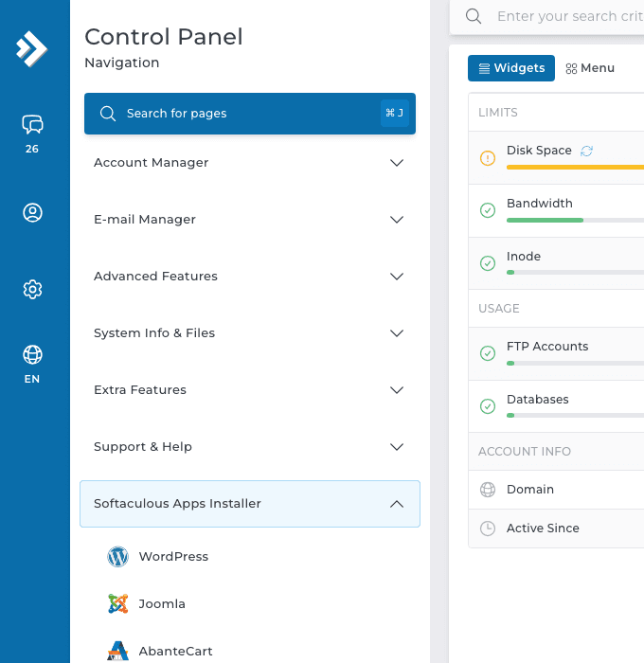Refresh Disk Space usage icon

point(586,151)
